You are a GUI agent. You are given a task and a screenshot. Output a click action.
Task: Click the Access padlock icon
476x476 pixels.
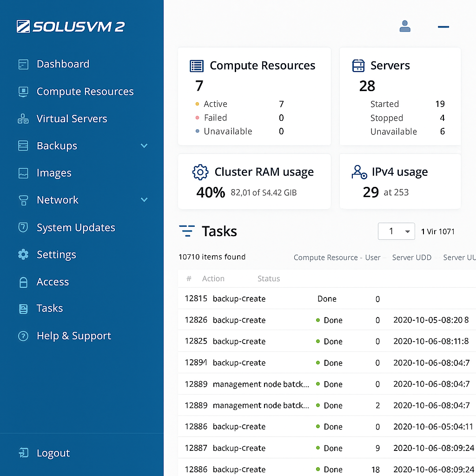coord(23,282)
